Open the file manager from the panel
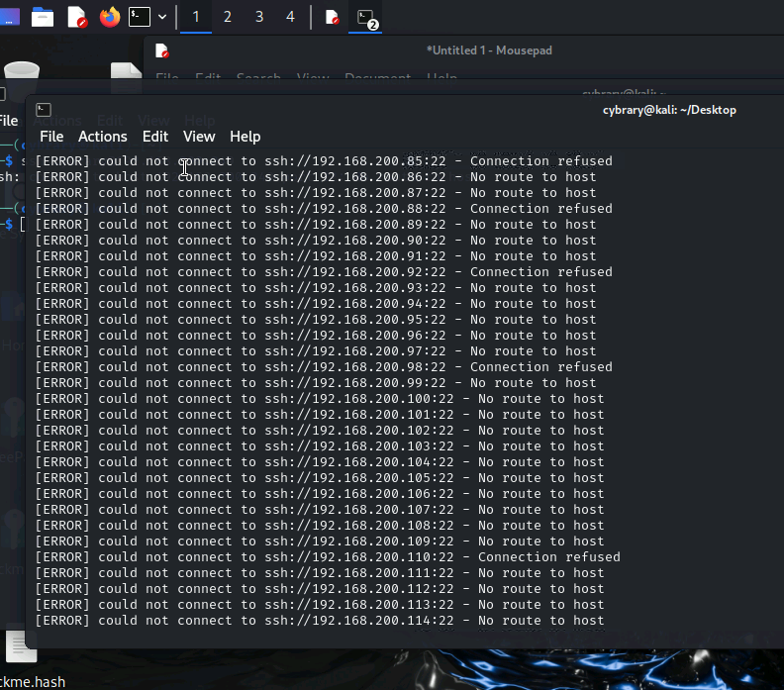 [43, 17]
